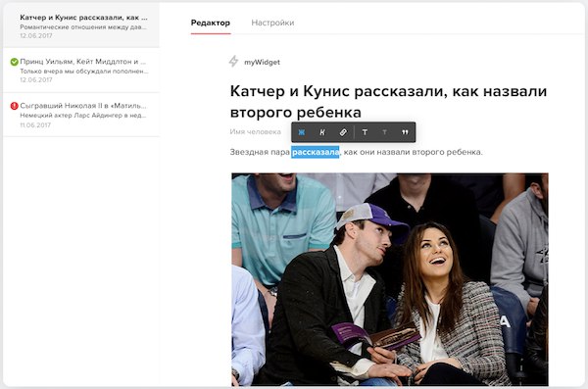Select the article photo of the couple

pyautogui.click(x=390, y=279)
